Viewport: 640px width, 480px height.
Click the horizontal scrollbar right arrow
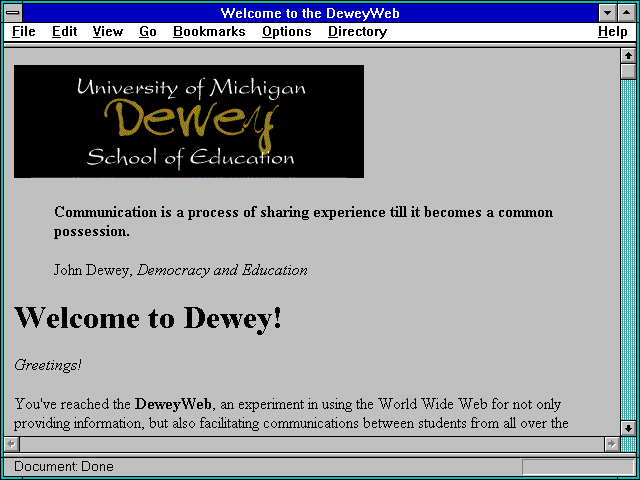(x=611, y=444)
